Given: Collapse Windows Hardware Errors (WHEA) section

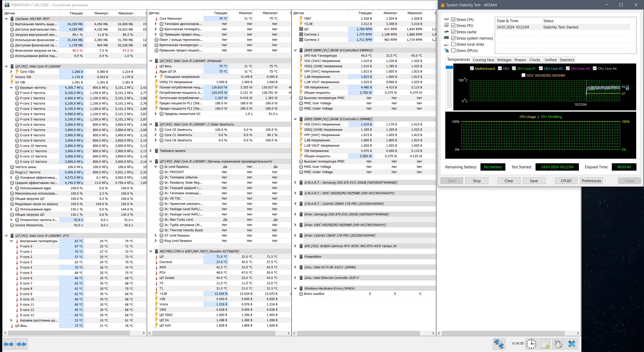Looking at the screenshot, I should point(295,288).
